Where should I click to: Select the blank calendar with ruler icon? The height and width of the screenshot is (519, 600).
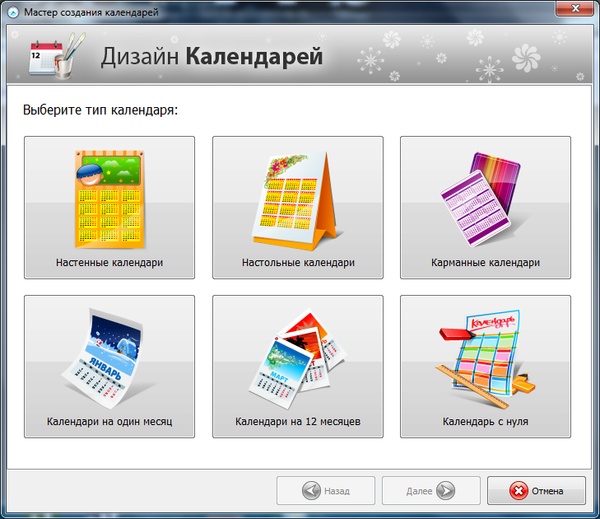point(485,358)
